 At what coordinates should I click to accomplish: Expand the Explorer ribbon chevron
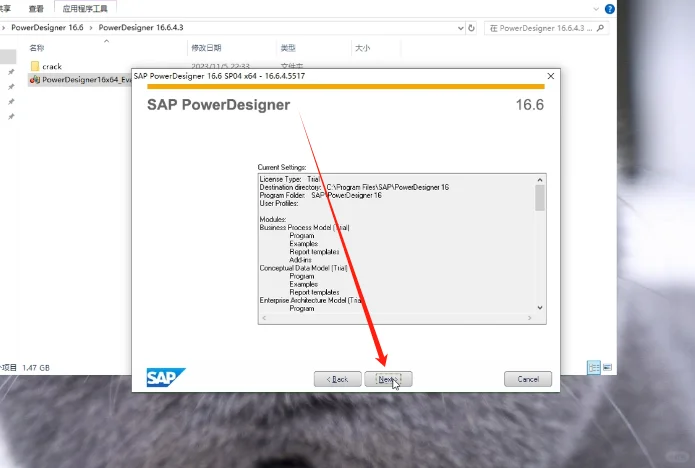[x=596, y=9]
